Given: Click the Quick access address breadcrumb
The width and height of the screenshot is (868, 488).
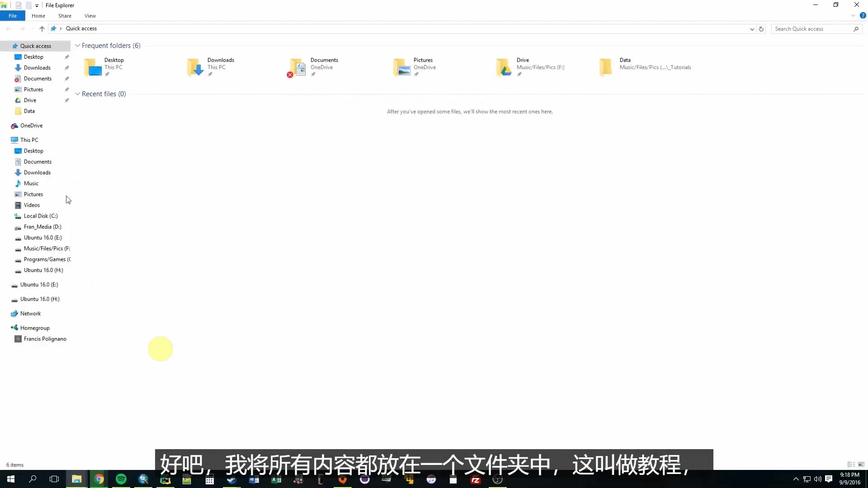Looking at the screenshot, I should click(81, 28).
